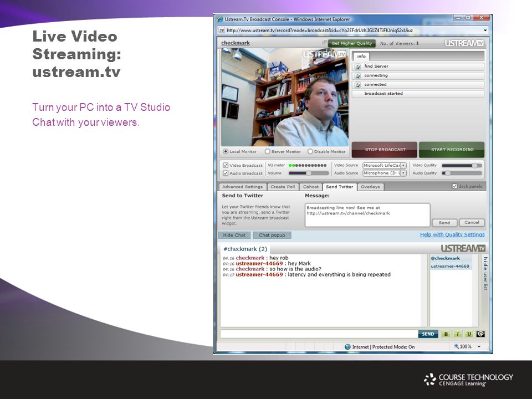Click the blue SEND chat button
This screenshot has width=532, height=399.
point(428,334)
